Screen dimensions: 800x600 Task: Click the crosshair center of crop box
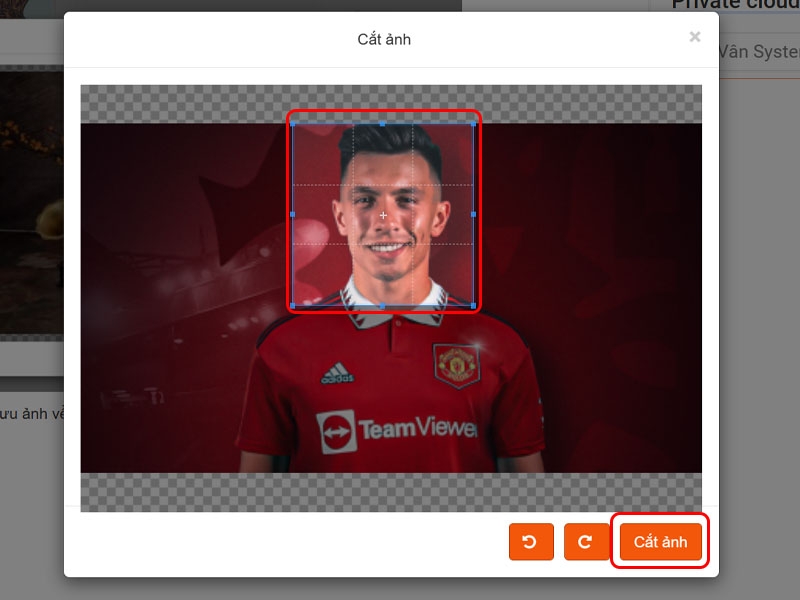point(383,215)
